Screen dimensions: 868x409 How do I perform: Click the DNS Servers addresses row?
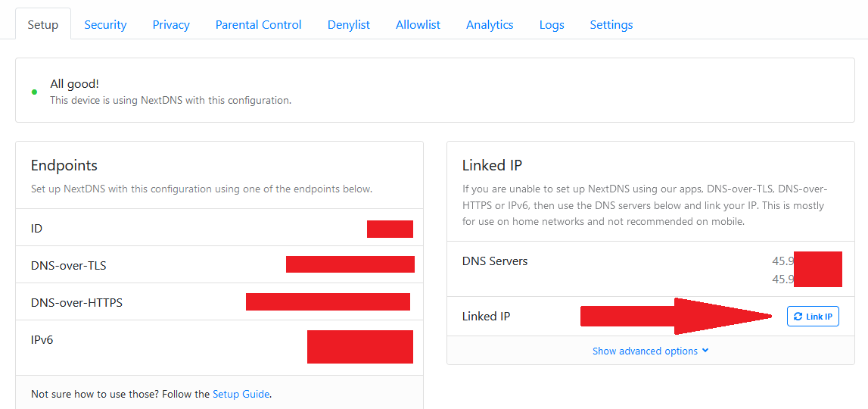pyautogui.click(x=651, y=269)
